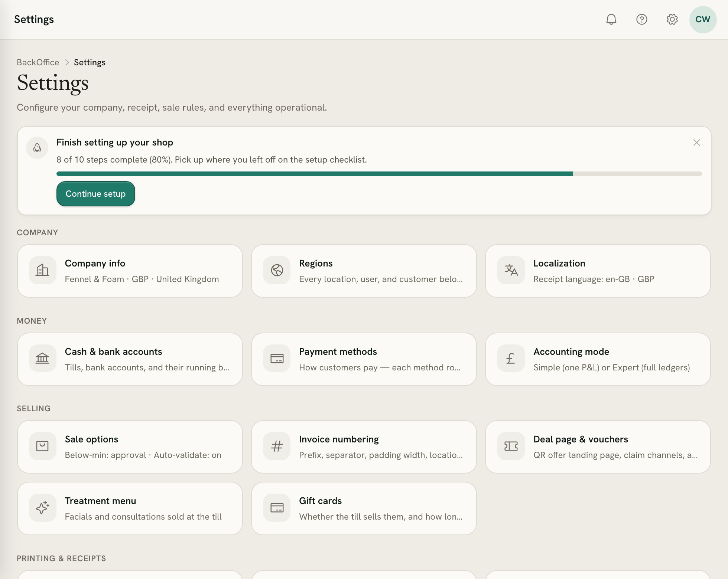Screen dimensions: 728x579
Task: Click 'Simple (one P&L) or Expert' description
Action: click(x=611, y=367)
